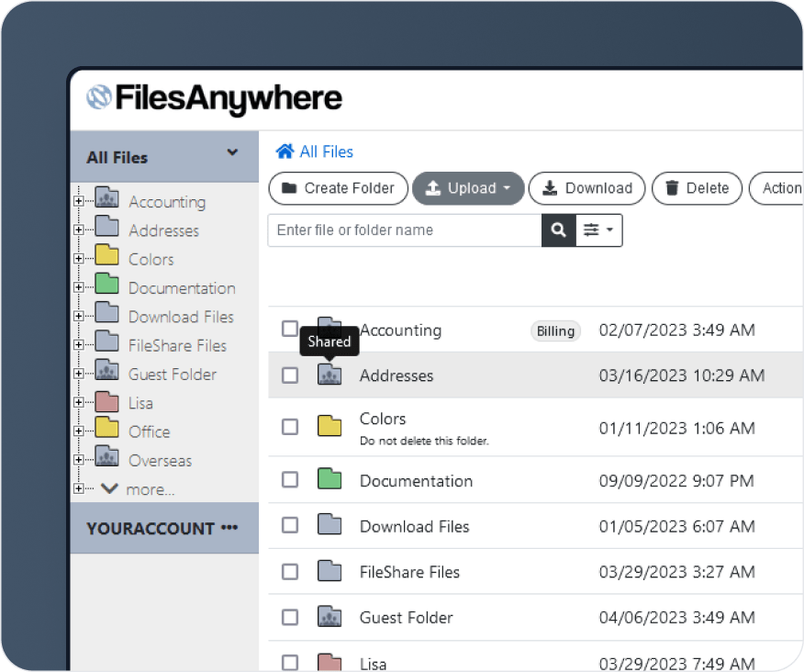Click the Download Files folder icon in list

click(x=329, y=526)
